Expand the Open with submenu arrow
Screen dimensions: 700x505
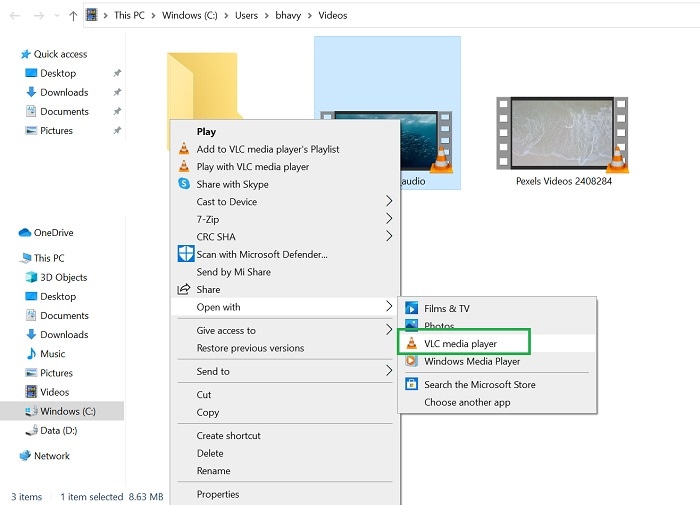(389, 306)
